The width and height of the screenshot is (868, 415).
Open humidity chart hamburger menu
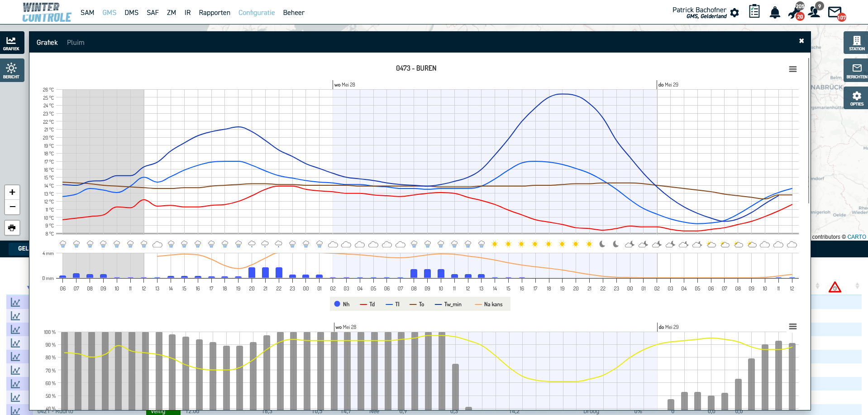coord(793,327)
